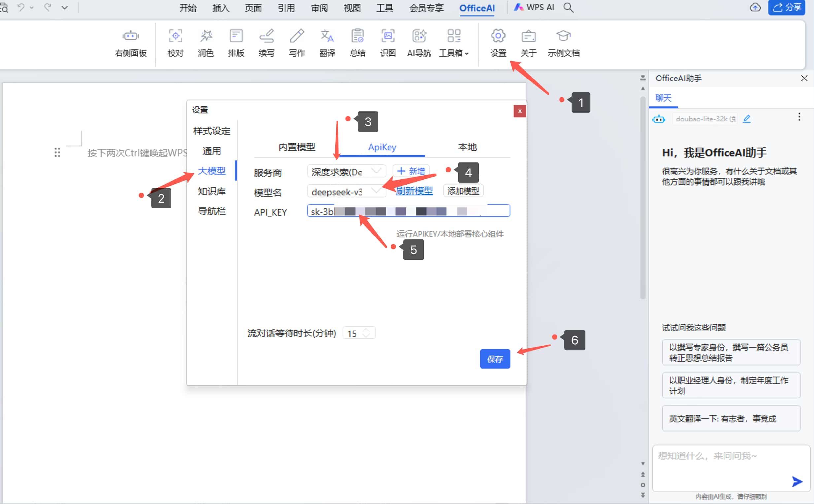Open the 翻译 translate tool
Viewport: 814px width, 504px height.
pyautogui.click(x=326, y=43)
